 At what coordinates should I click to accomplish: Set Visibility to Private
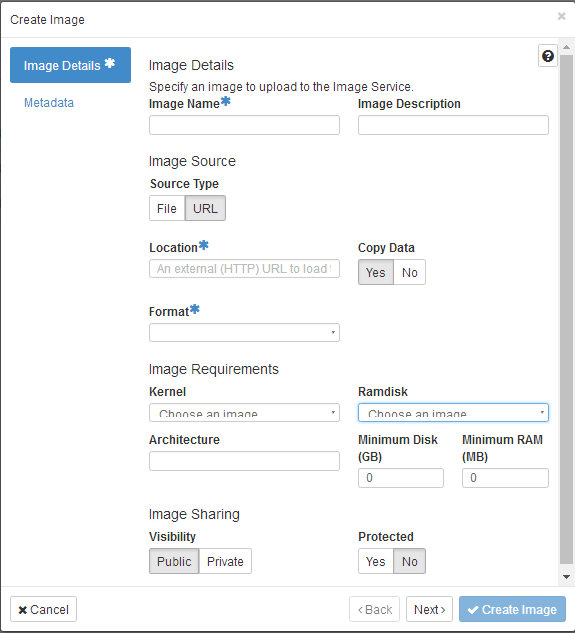click(x=225, y=561)
